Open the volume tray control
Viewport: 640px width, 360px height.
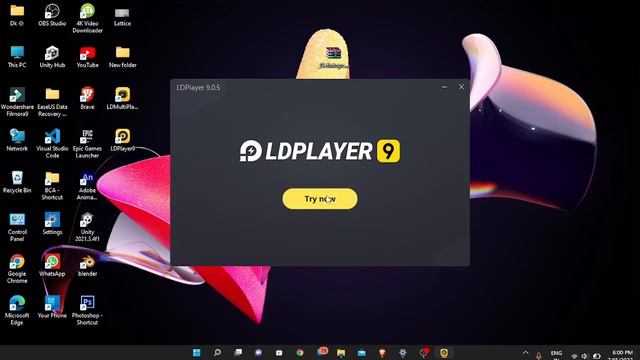pos(584,356)
